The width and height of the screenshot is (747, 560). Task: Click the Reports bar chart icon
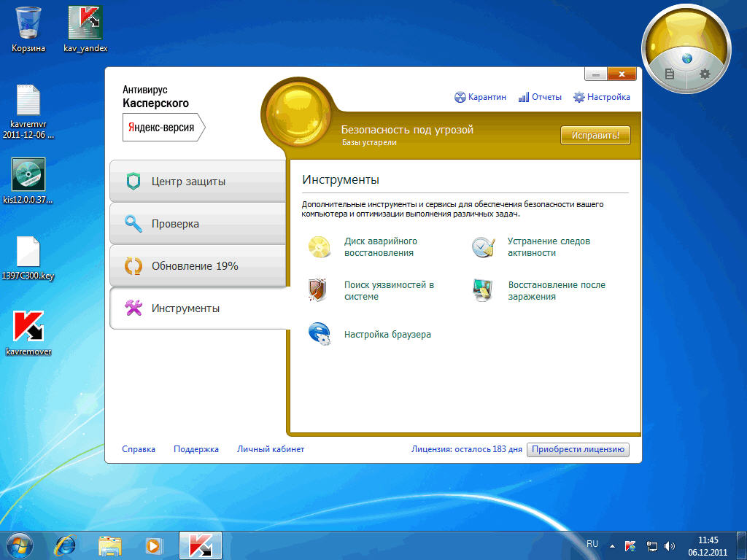pyautogui.click(x=524, y=97)
